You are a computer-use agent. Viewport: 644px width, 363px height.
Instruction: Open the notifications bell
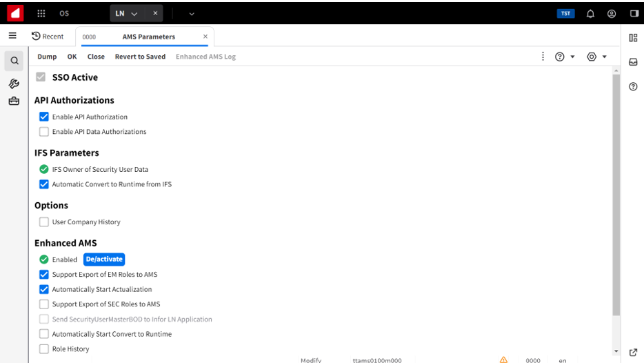click(590, 13)
